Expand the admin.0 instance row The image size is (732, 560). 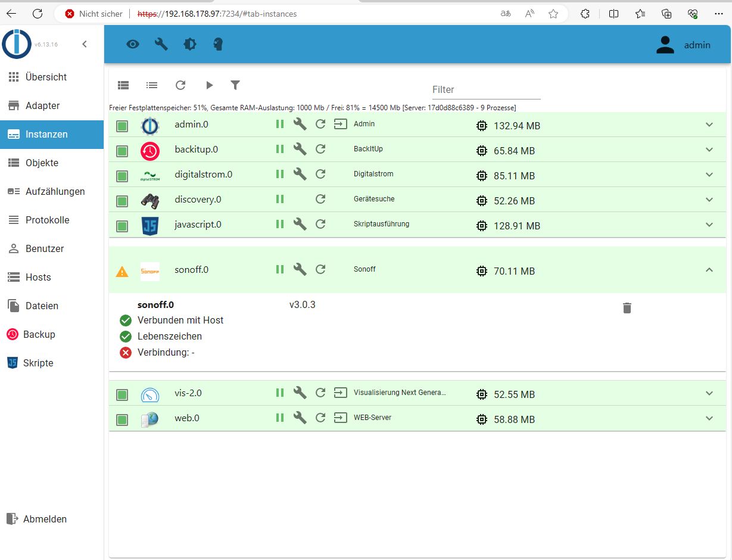point(709,125)
